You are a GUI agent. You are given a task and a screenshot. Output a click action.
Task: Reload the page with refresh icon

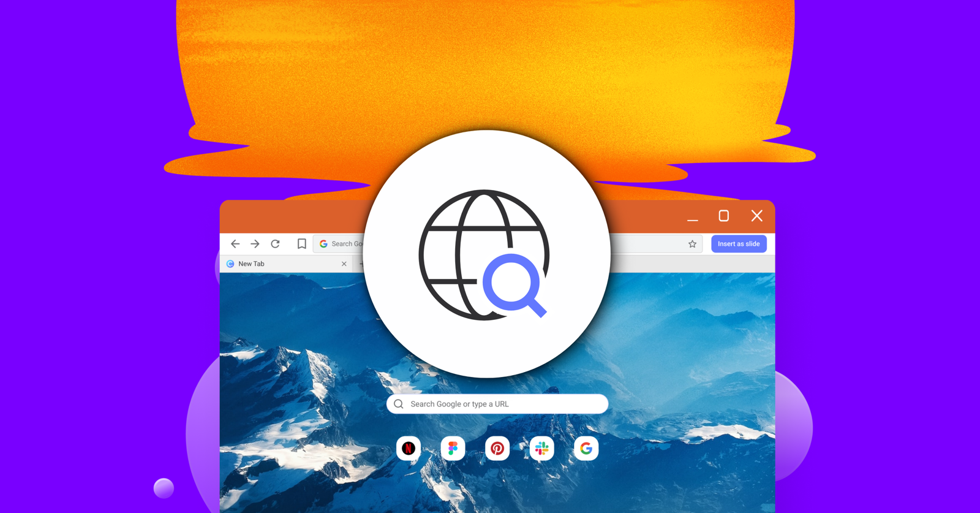click(x=276, y=244)
